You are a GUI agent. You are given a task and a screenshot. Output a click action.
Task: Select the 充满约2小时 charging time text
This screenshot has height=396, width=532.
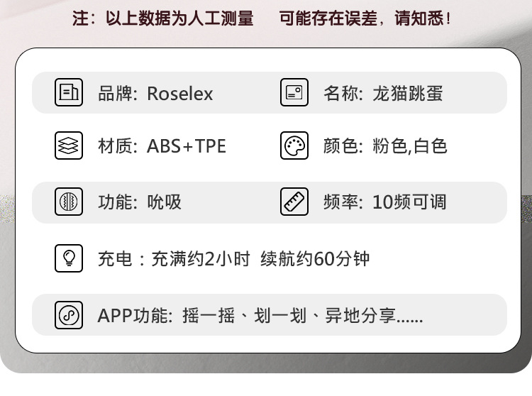[x=201, y=259]
